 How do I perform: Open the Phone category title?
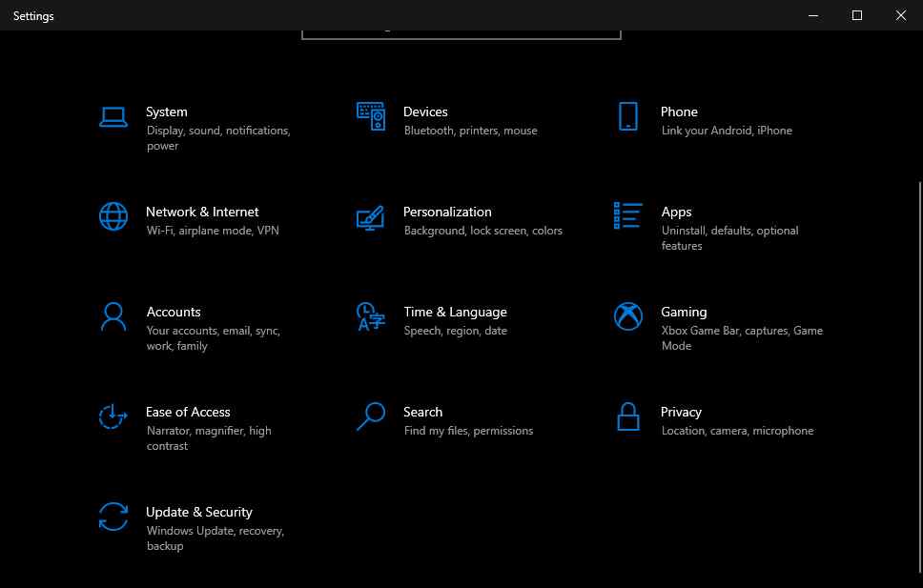click(x=679, y=112)
